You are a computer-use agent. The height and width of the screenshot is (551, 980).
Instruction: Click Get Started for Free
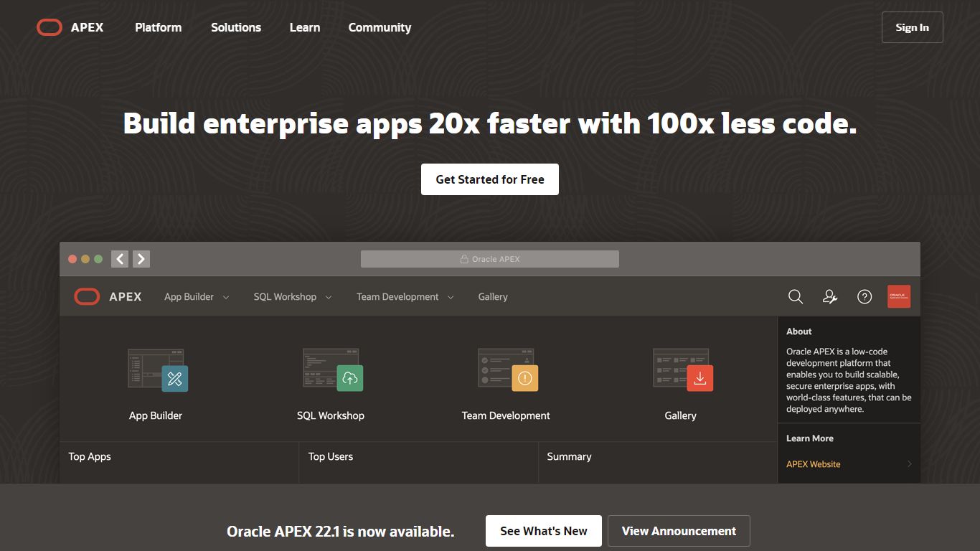coord(490,179)
